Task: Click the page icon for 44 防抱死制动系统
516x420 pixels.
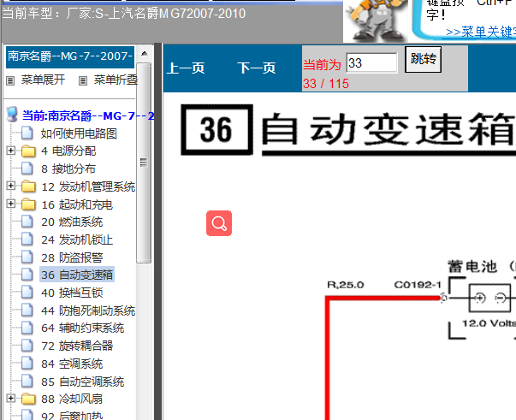Action: point(27,311)
